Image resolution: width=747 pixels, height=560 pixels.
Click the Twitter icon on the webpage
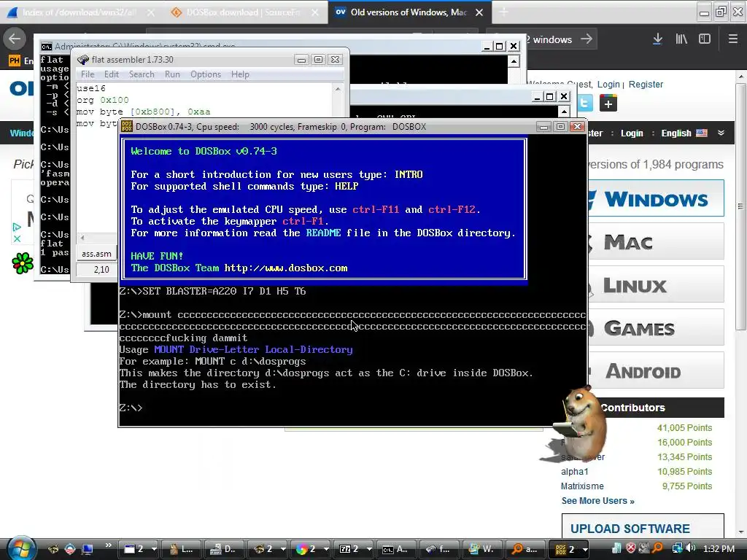tap(584, 103)
